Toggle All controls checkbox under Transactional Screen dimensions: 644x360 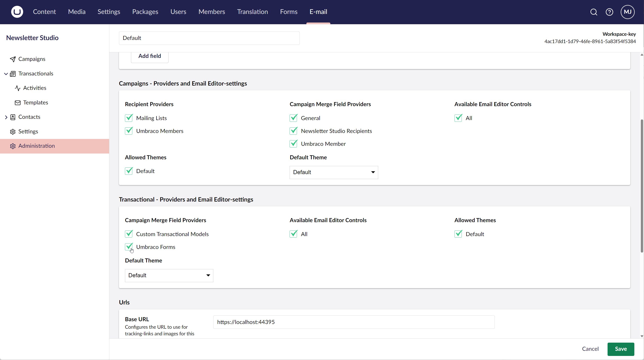tap(293, 234)
